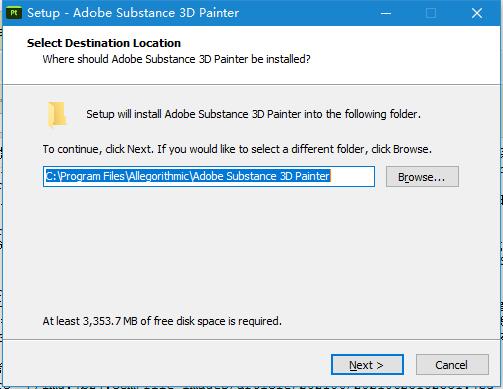Click the Select Destination Location heading
Screen dimensions: 503x389
(104, 43)
